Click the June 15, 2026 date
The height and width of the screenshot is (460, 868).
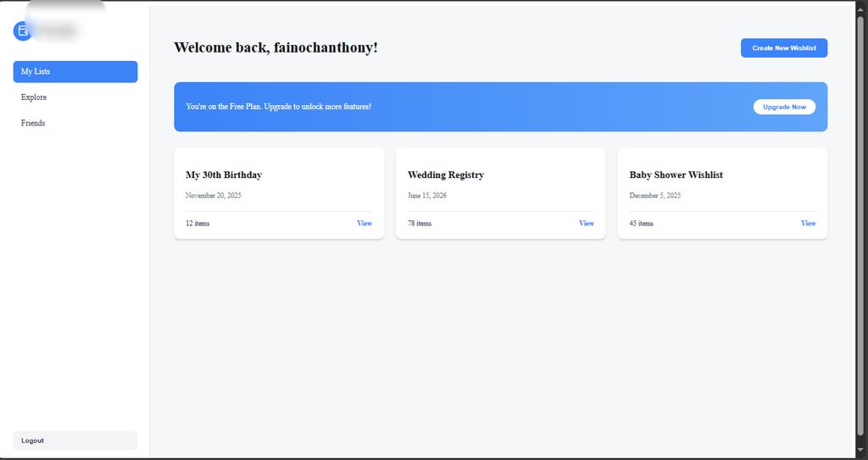click(427, 196)
